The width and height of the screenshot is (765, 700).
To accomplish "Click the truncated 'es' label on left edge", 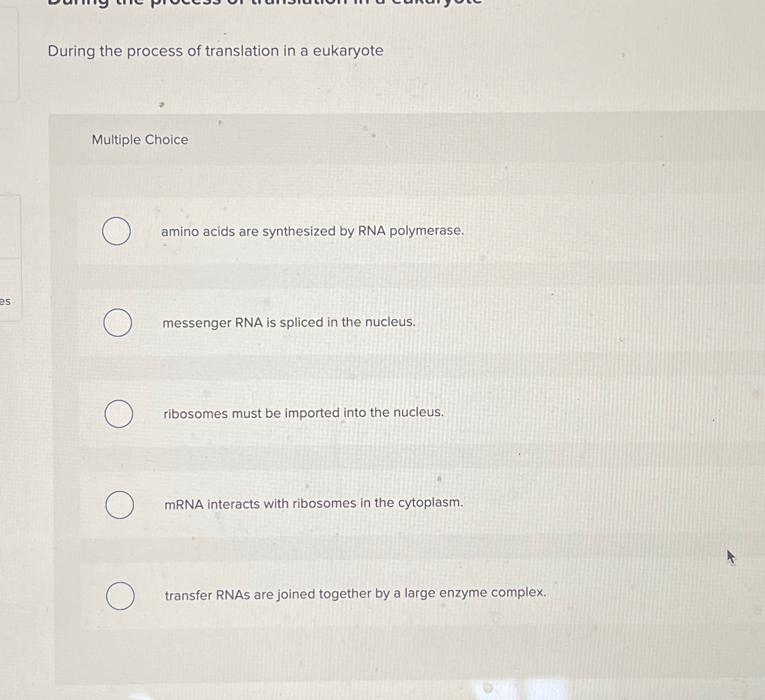I will click(5, 302).
